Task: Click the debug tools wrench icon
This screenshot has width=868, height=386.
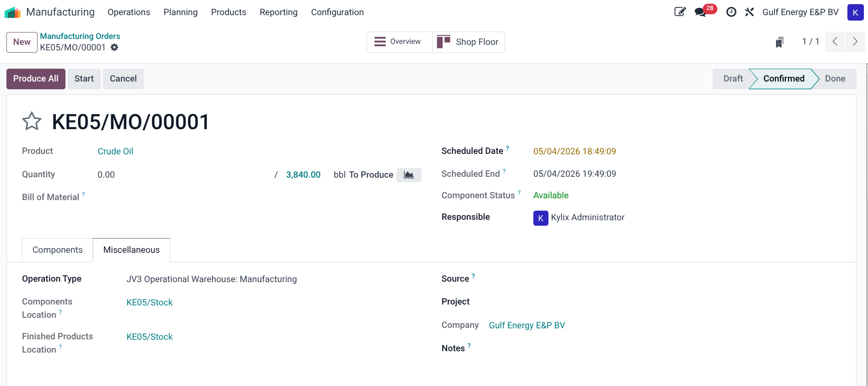Action: tap(749, 12)
